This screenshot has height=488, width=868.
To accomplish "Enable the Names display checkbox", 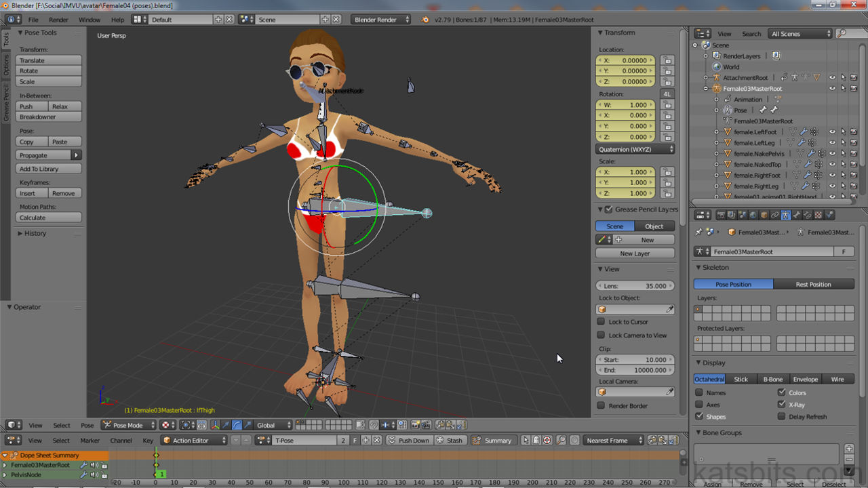I will tap(699, 393).
